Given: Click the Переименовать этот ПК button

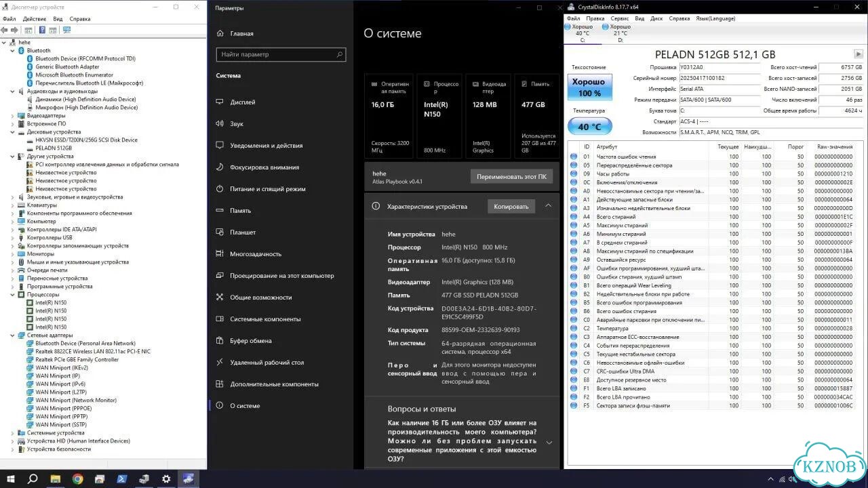Looking at the screenshot, I should [x=512, y=176].
